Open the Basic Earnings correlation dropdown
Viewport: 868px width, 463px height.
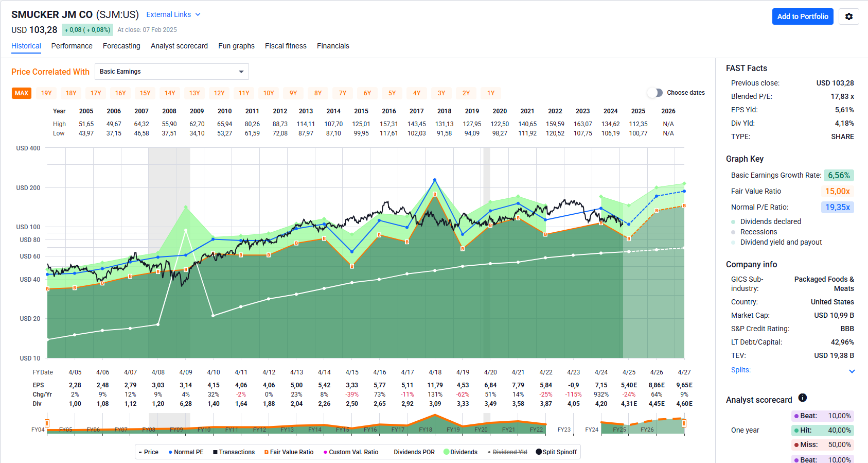[172, 72]
